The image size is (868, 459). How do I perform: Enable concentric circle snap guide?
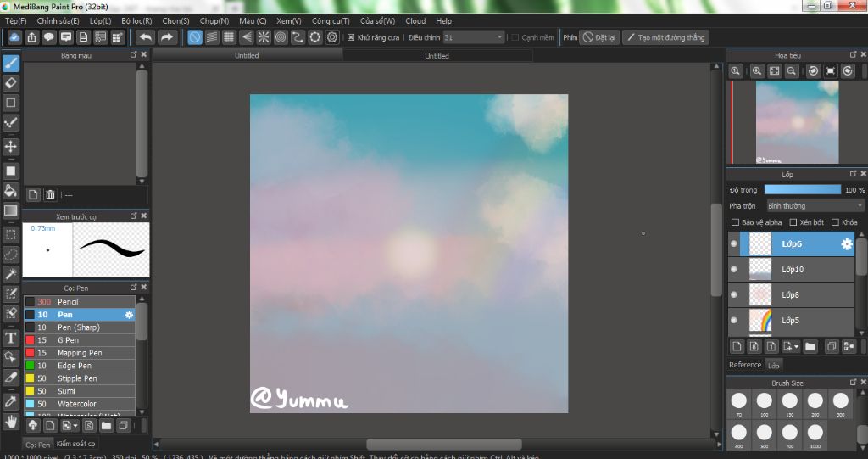[x=281, y=37]
